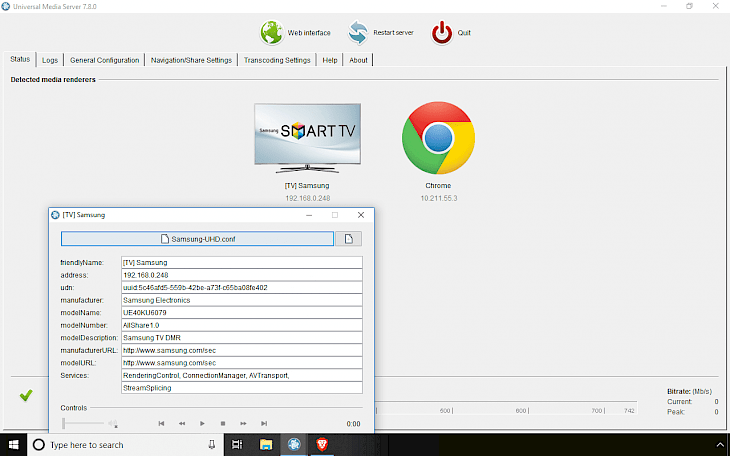
Task: Click the udn uuid field
Action: click(242, 287)
